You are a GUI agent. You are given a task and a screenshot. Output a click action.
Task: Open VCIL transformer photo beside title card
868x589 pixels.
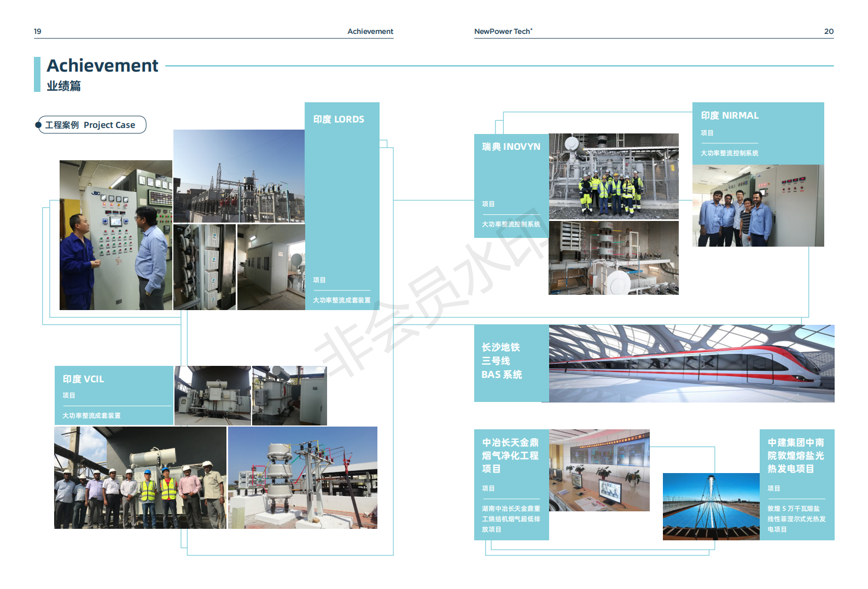[213, 396]
